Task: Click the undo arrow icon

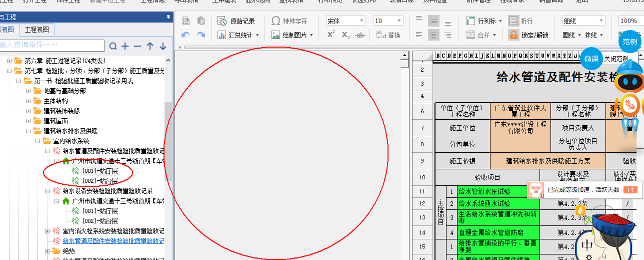Action: 185,35
